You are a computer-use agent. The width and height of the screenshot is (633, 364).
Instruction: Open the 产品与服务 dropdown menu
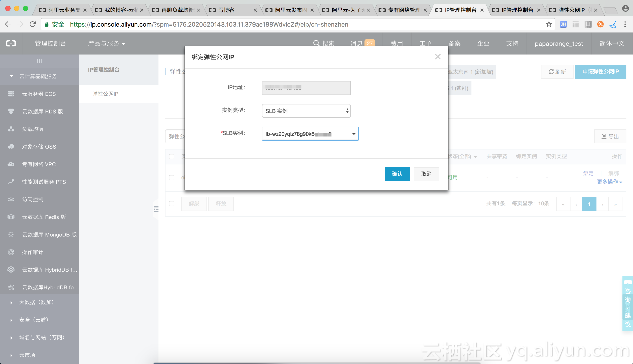106,44
